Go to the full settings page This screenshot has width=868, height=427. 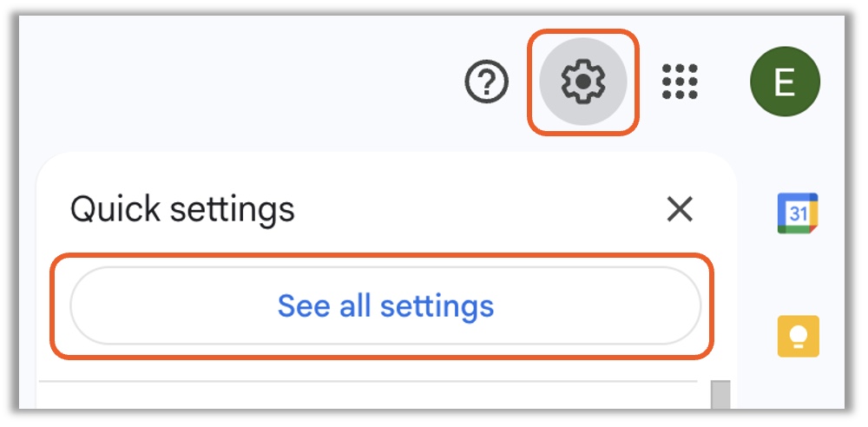tap(385, 306)
